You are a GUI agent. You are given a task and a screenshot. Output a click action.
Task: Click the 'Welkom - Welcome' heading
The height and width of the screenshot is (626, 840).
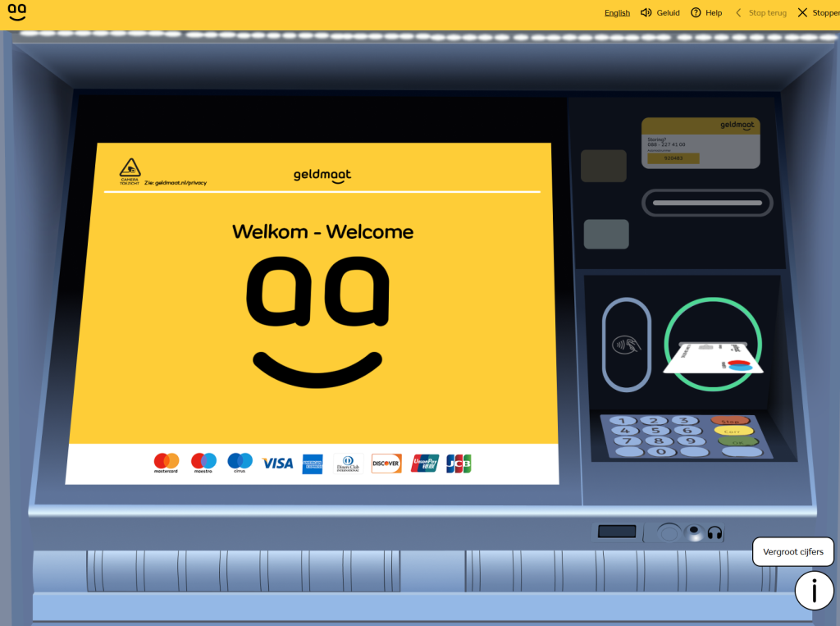click(322, 231)
